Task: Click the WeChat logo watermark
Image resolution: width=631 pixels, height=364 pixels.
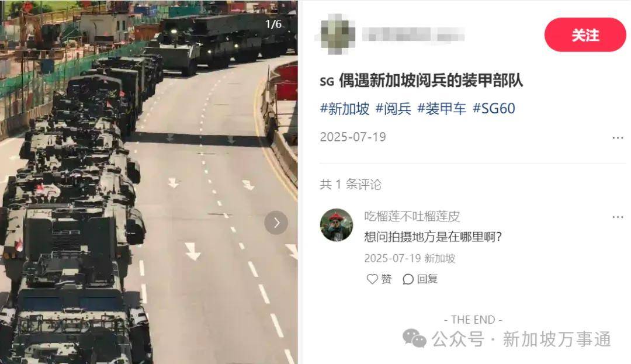Action: [x=414, y=338]
